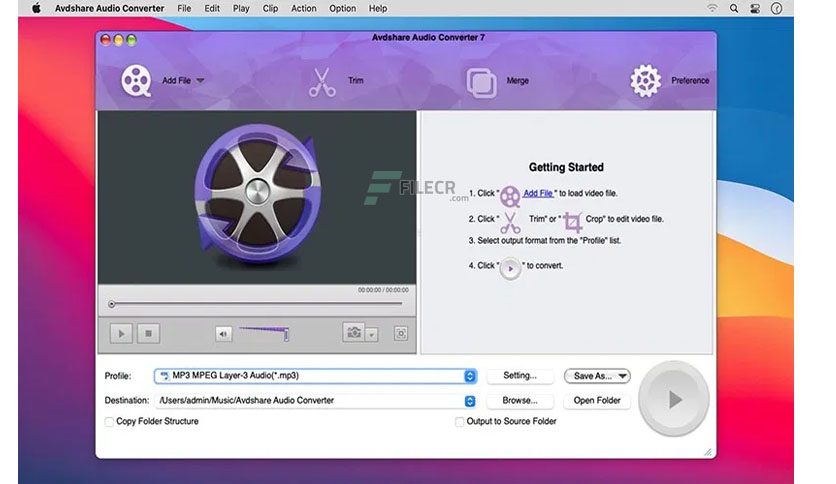The width and height of the screenshot is (836, 484).
Task: Click the "Getting Started" heading
Action: click(566, 167)
